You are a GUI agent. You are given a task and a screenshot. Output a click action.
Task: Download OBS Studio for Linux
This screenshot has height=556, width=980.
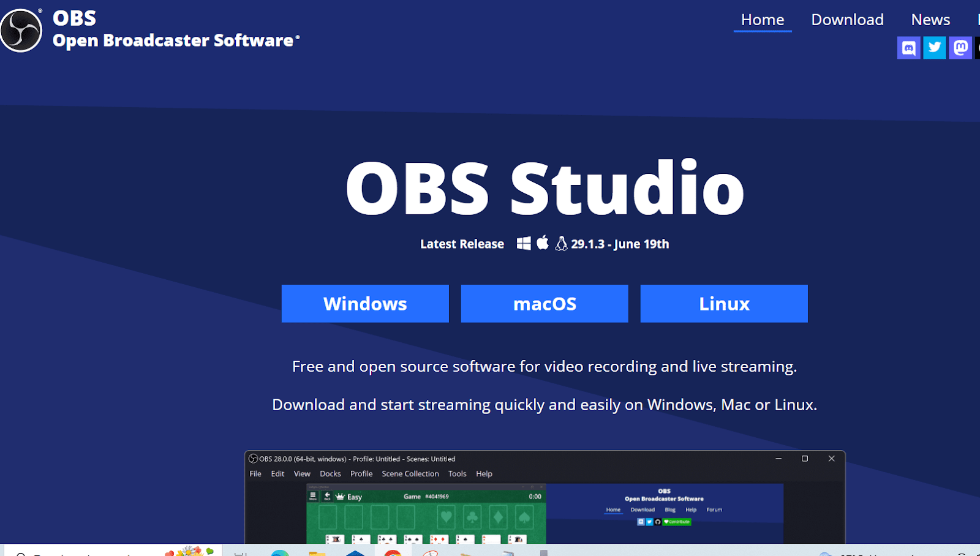click(724, 304)
